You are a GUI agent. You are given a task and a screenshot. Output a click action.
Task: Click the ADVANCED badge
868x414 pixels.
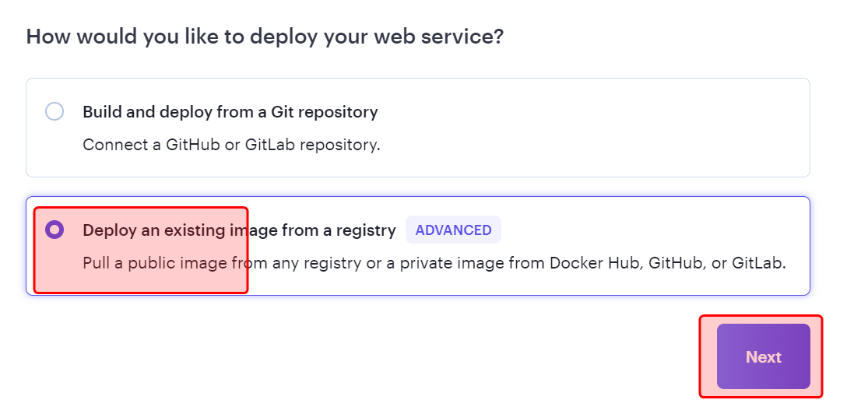[453, 230]
